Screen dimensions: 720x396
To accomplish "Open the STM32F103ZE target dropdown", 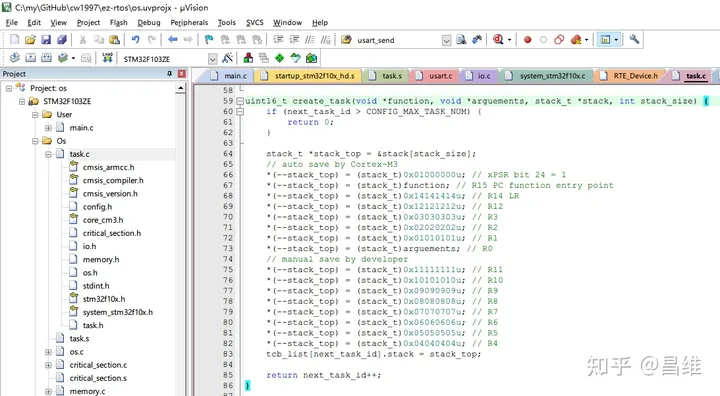I will coord(213,59).
